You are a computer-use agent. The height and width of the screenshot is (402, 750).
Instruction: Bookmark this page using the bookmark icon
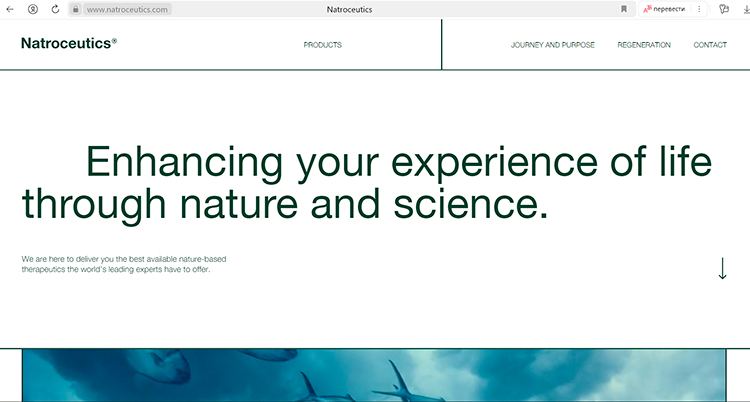pos(624,9)
